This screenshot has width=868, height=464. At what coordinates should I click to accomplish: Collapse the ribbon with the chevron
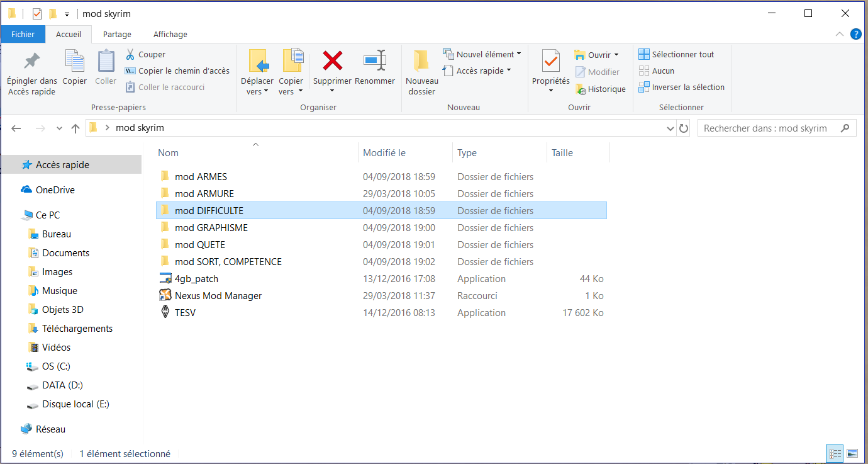839,34
